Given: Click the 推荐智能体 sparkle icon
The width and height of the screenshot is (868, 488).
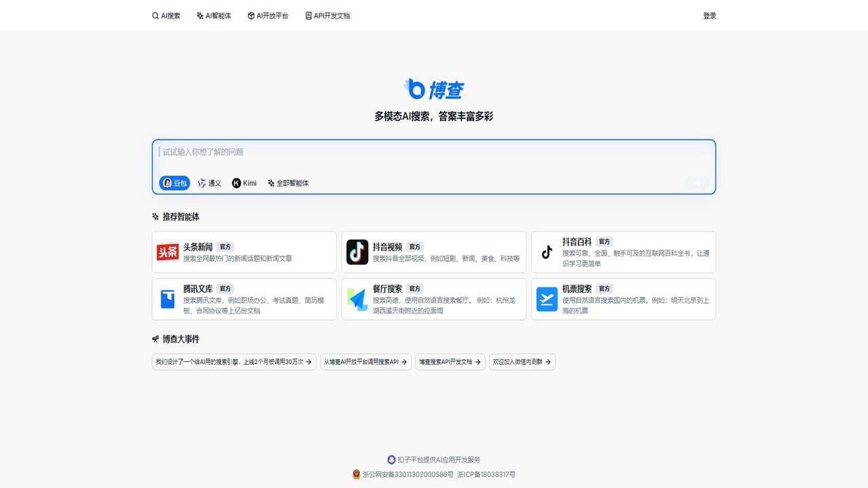Looking at the screenshot, I should pyautogui.click(x=155, y=217).
